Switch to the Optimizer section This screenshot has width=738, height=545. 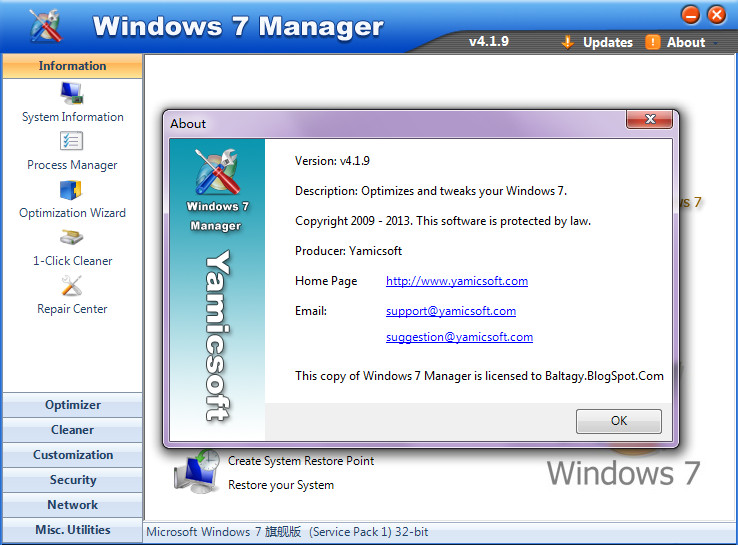point(72,405)
